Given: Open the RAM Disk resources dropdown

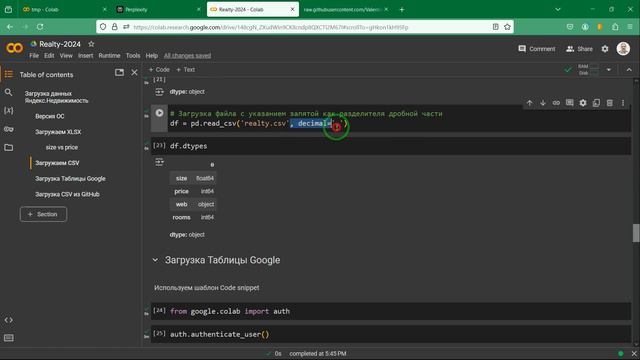Looking at the screenshot, I should [x=609, y=70].
